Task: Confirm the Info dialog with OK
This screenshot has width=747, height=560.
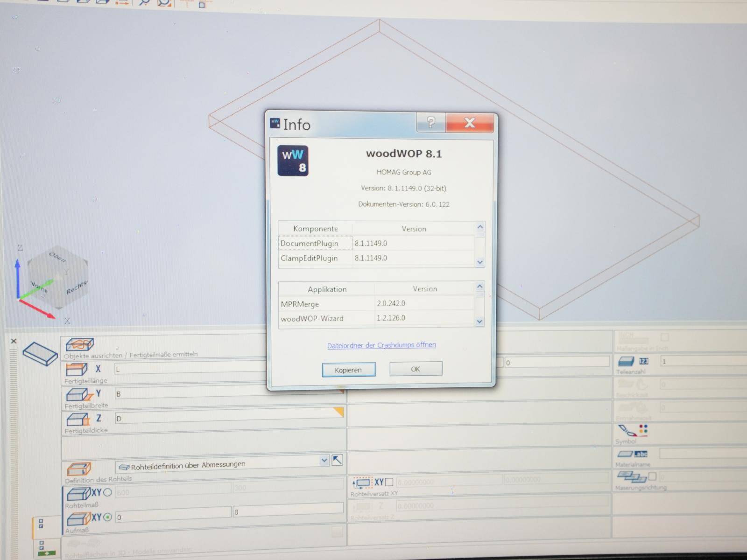Action: pyautogui.click(x=416, y=369)
